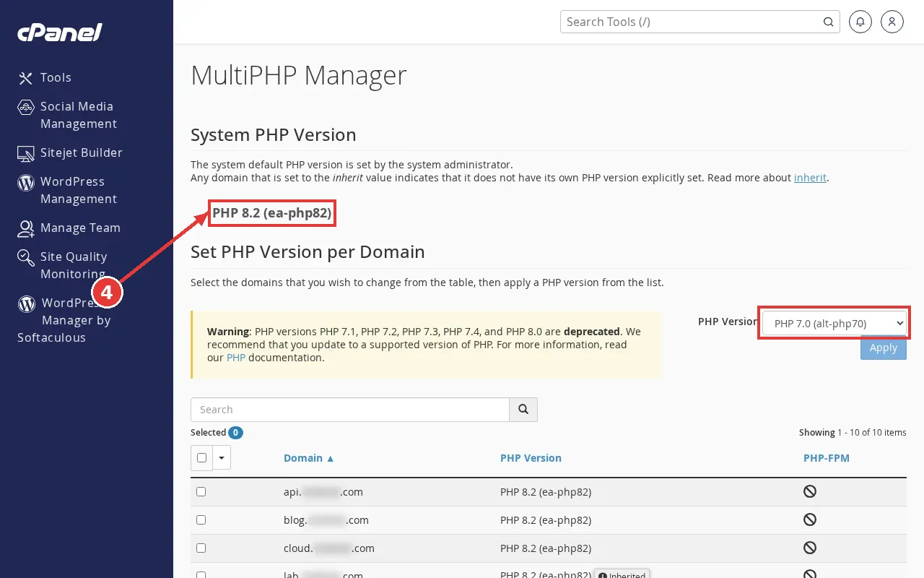Open notifications bell icon
This screenshot has height=578, width=924.
coord(860,22)
